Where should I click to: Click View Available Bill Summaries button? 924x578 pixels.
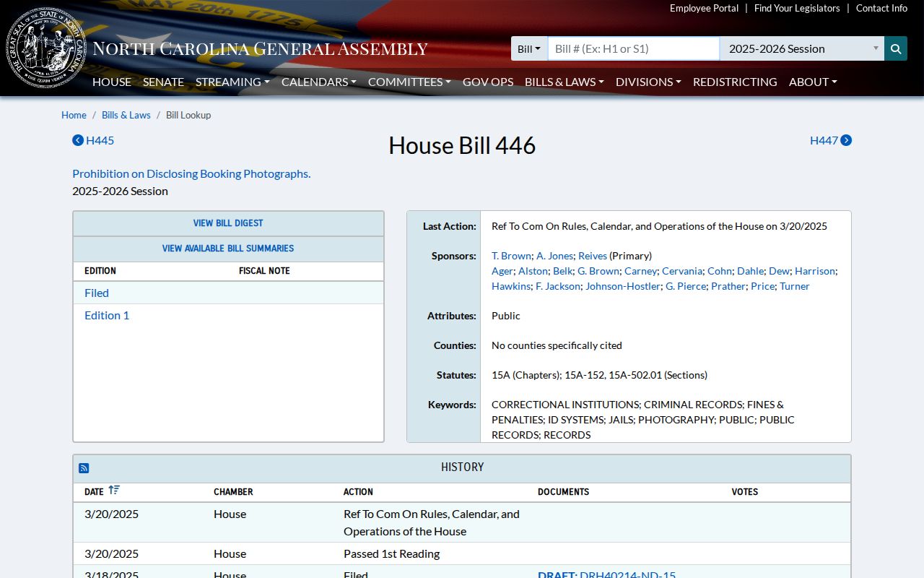point(228,249)
